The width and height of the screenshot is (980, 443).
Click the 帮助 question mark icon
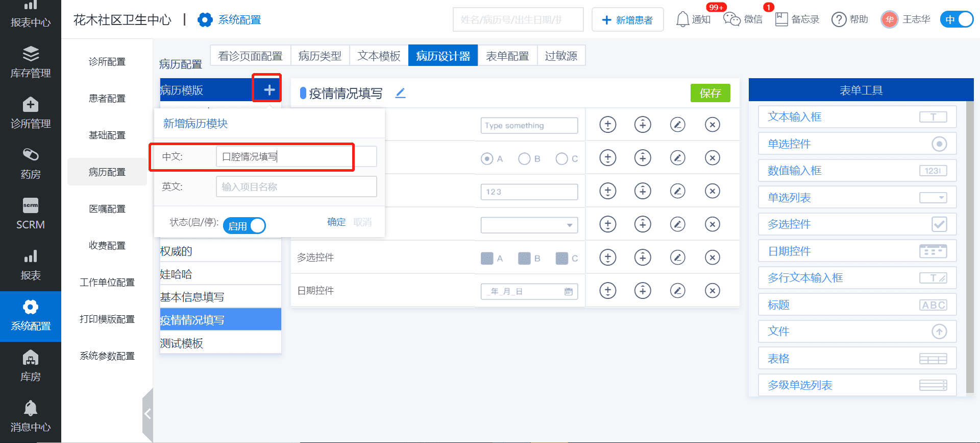point(839,19)
